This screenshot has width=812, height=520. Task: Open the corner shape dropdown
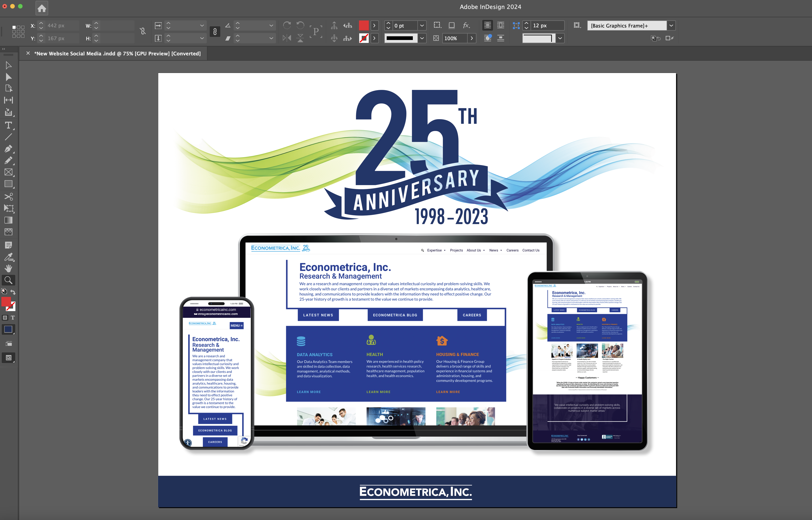(x=560, y=38)
